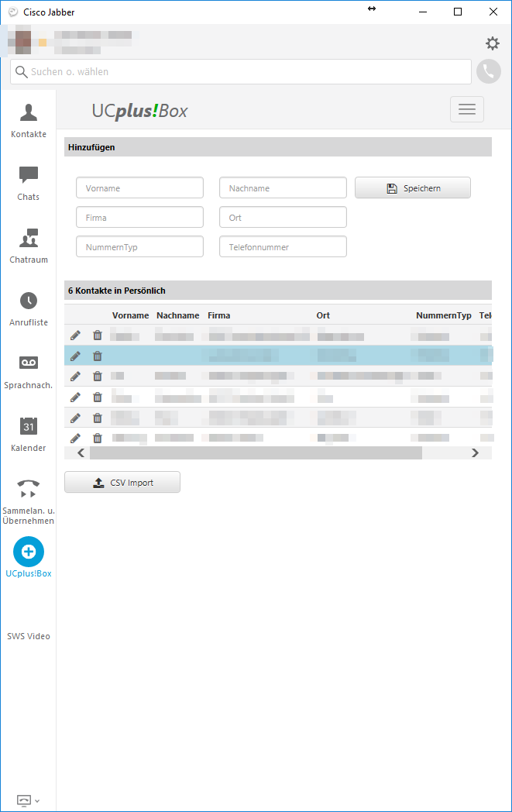Open the Kontakte sidebar tab

coord(29,121)
